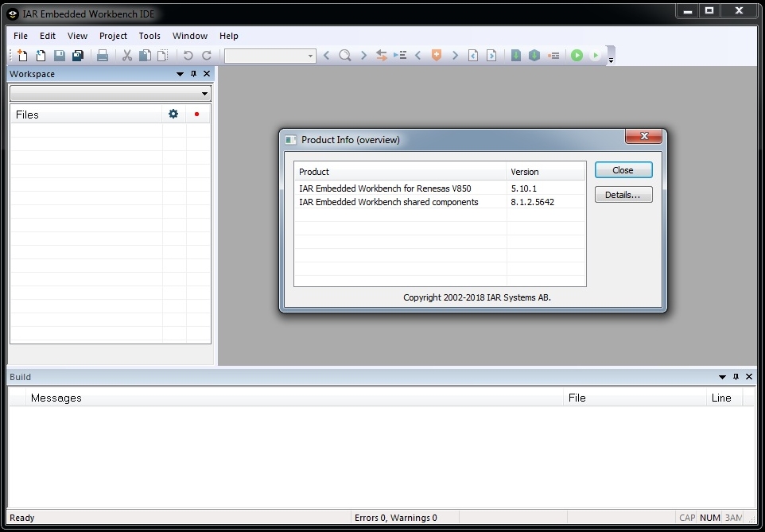Open the File menu
Screen dimensions: 765x532
click(21, 36)
